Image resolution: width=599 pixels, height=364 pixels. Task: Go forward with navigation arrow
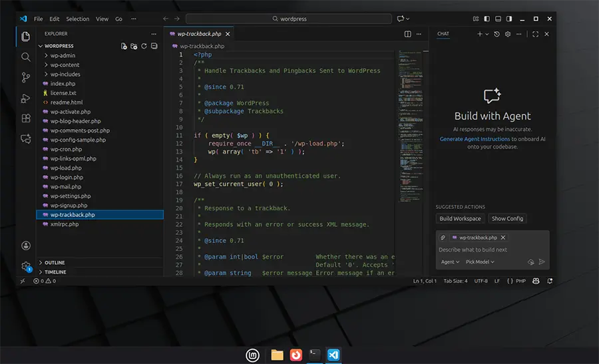tap(176, 19)
